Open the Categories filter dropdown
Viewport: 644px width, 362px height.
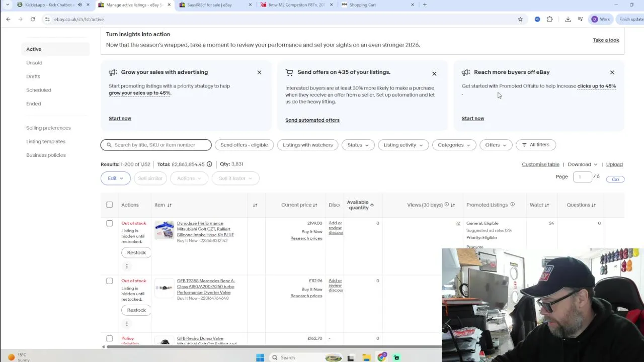(x=454, y=145)
